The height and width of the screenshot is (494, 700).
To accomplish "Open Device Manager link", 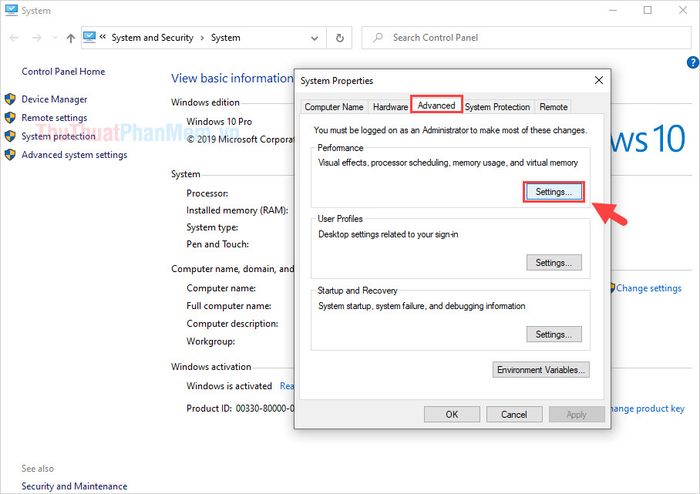I will [54, 99].
